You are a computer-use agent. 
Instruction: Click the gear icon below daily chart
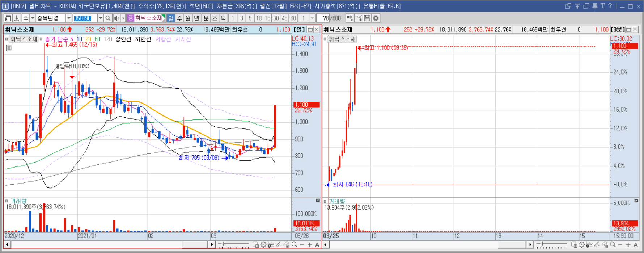click(x=263, y=245)
